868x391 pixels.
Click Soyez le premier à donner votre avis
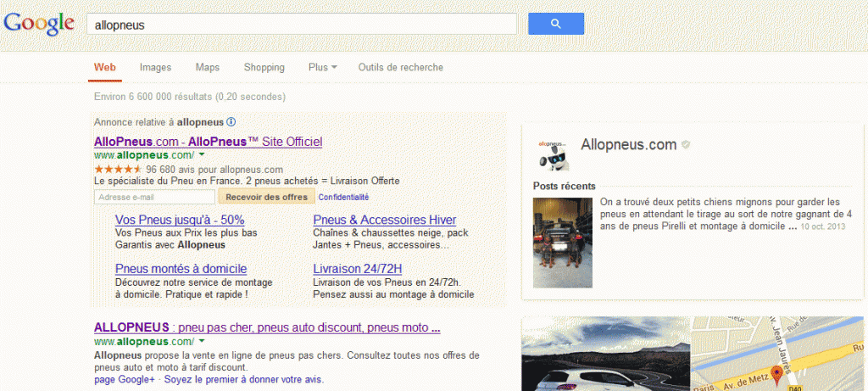[244, 380]
